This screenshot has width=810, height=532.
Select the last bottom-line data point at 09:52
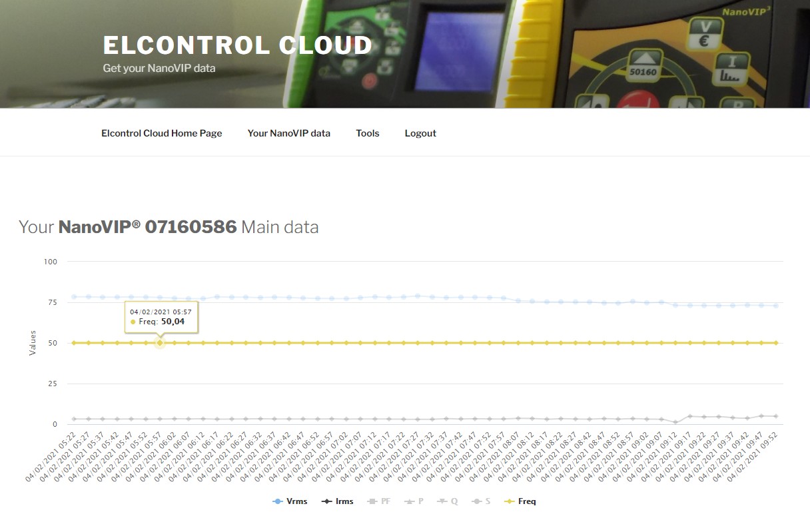pos(775,416)
